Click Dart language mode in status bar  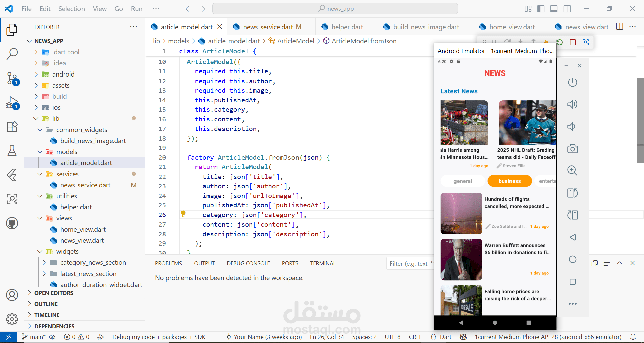(x=445, y=337)
